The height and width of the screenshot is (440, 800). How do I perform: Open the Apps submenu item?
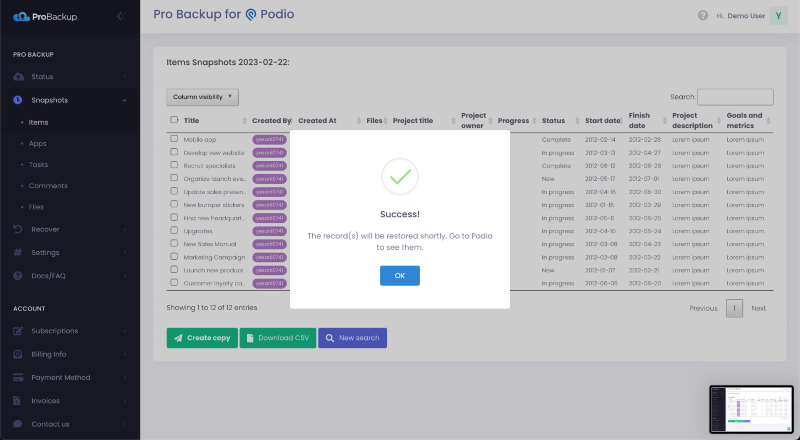click(x=38, y=144)
